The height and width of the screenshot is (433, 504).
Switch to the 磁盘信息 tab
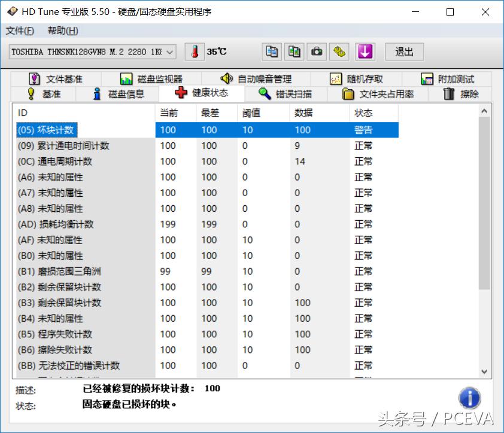pos(120,93)
